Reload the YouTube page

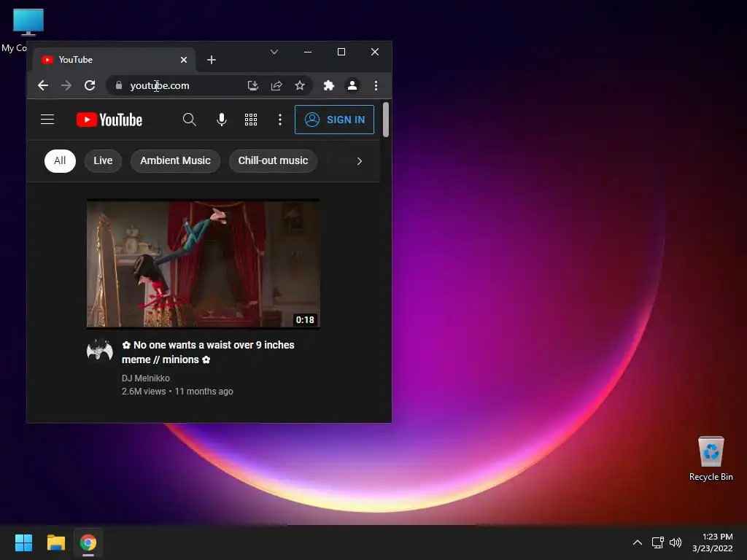pyautogui.click(x=90, y=85)
